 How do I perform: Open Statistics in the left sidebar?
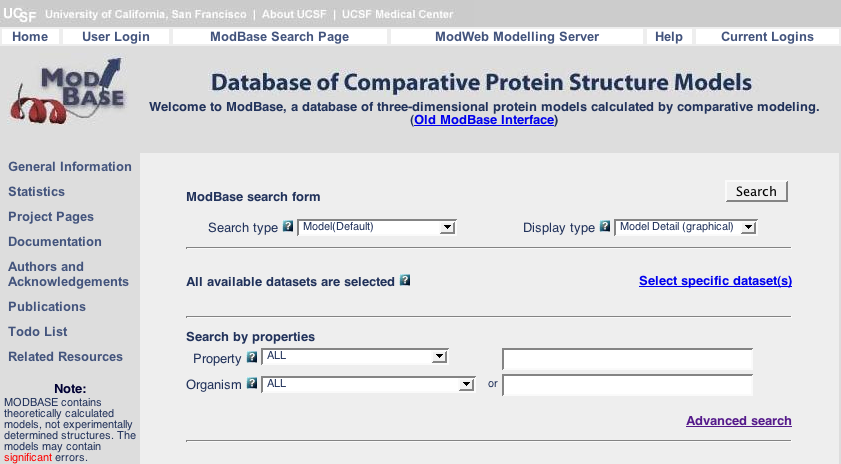point(36,192)
